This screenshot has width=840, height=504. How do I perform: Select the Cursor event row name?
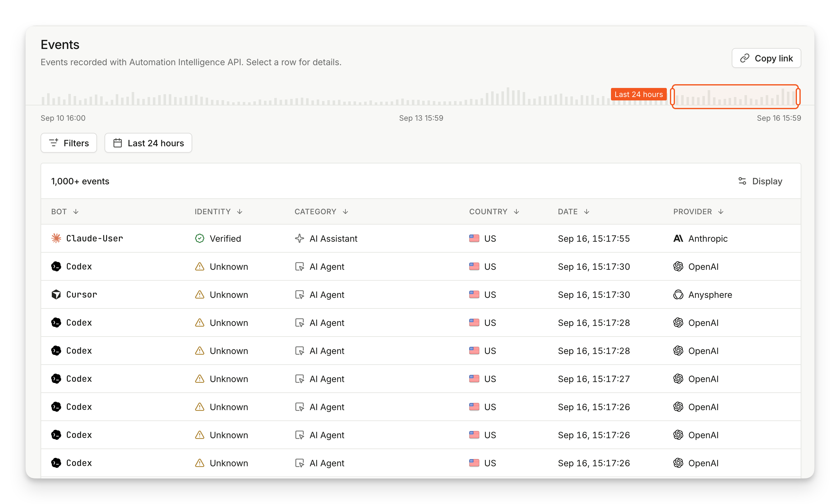(x=81, y=294)
